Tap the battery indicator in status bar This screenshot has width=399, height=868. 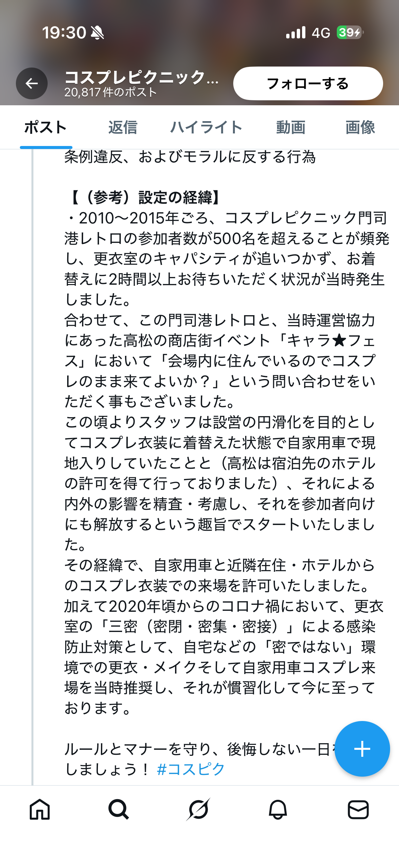349,33
